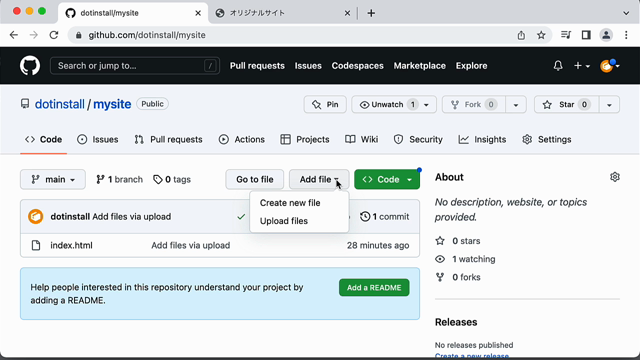Click the Add a README button
Screen dimensions: 640x360
[x=374, y=288]
